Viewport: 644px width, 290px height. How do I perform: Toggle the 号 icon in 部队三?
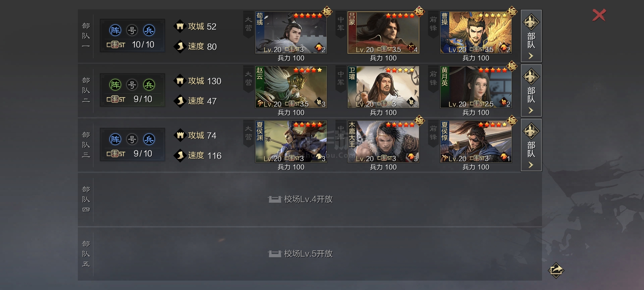click(132, 139)
